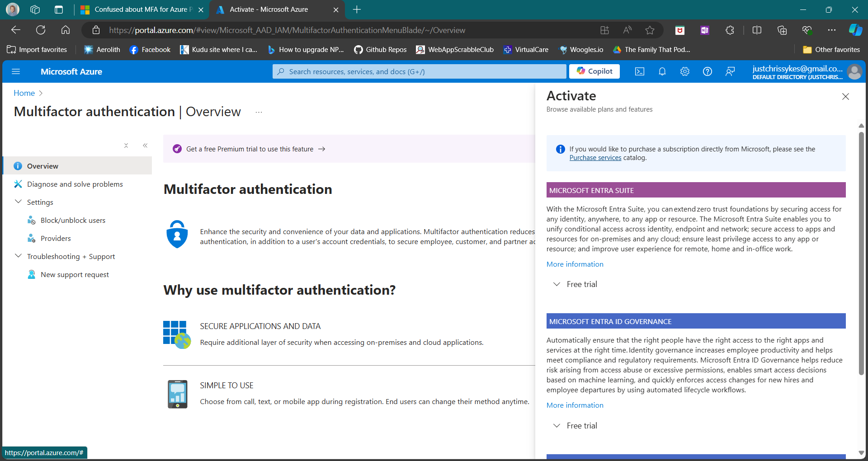Viewport: 868px width, 461px height.
Task: Click Microsoft Azure logo text
Action: [71, 71]
